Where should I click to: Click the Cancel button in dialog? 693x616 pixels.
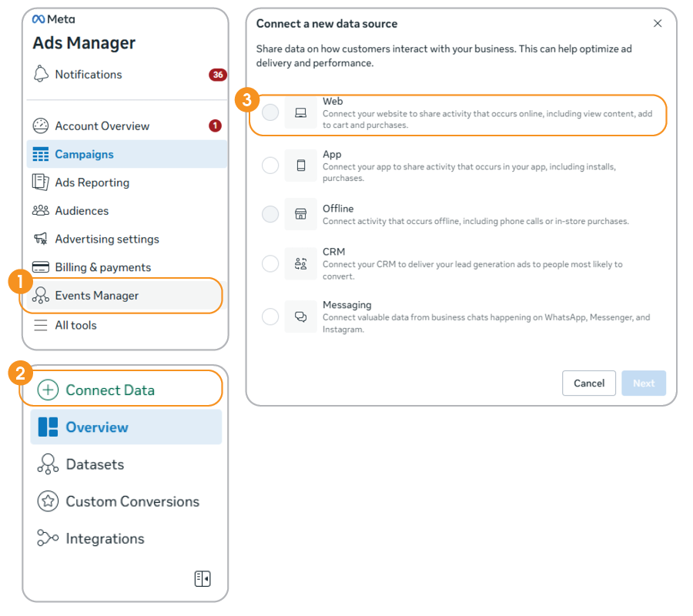pyautogui.click(x=589, y=383)
